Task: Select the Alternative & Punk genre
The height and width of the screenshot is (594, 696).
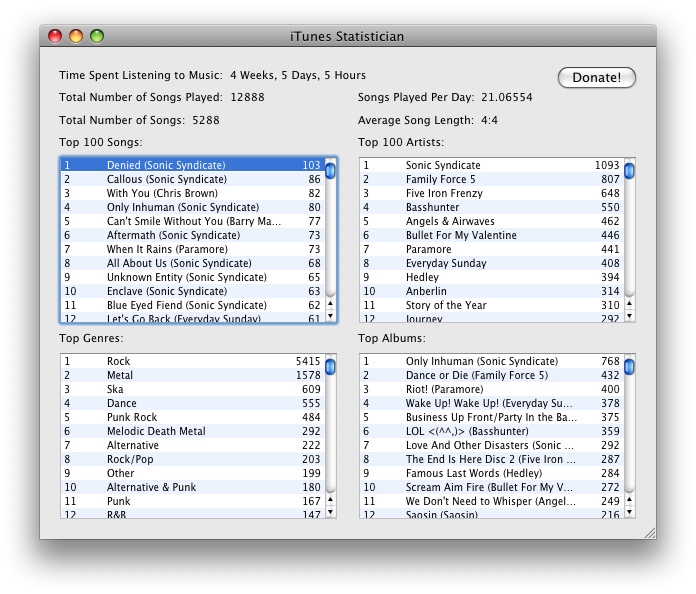Action: pyautogui.click(x=193, y=487)
